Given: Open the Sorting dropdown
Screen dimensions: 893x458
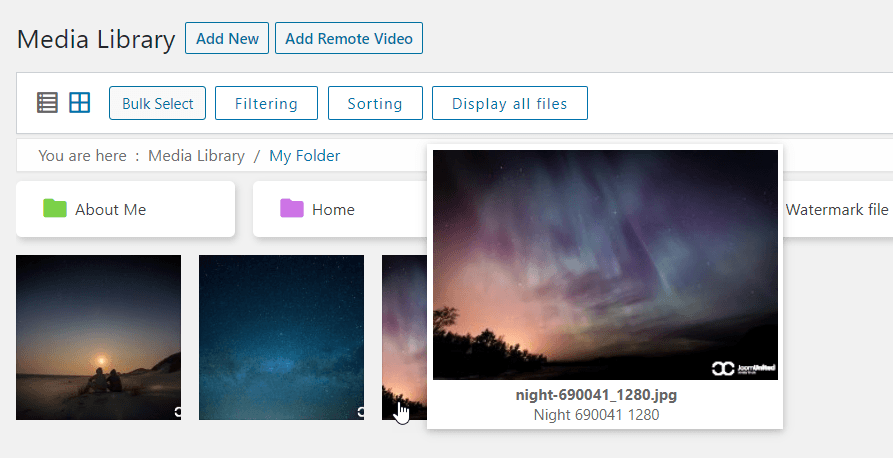Looking at the screenshot, I should (375, 103).
